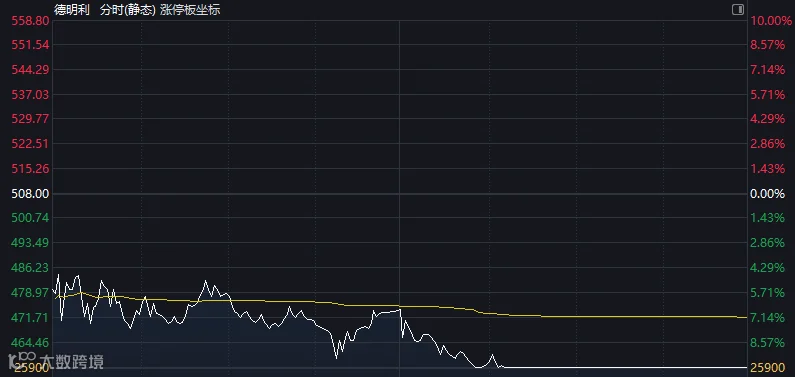
Task: Click the yellow average price line
Action: point(608,316)
